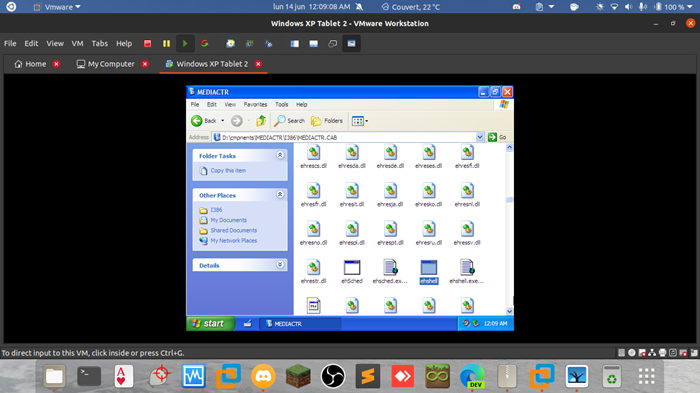Launch Discord from the dock
This screenshot has height=393, width=700.
click(263, 376)
